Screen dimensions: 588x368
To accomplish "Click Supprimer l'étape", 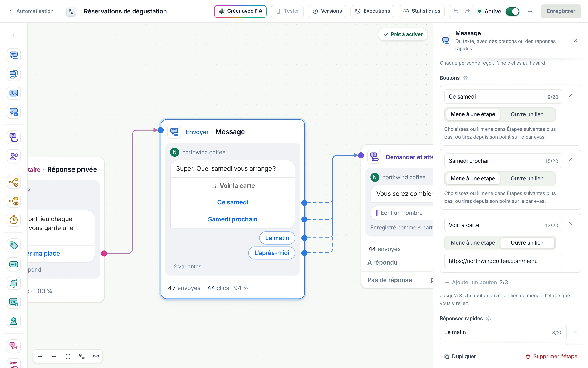I will coord(551,357).
